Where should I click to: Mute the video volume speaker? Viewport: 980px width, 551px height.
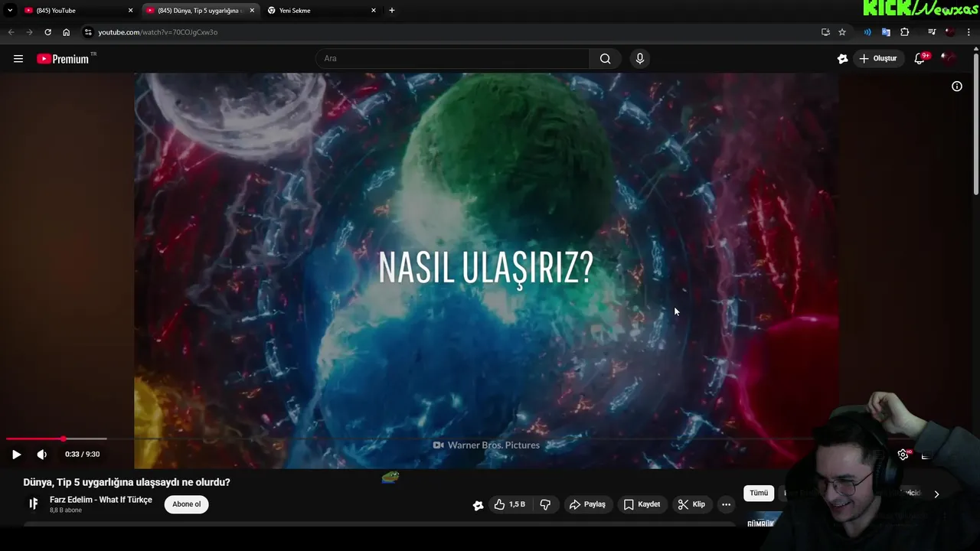click(x=42, y=455)
